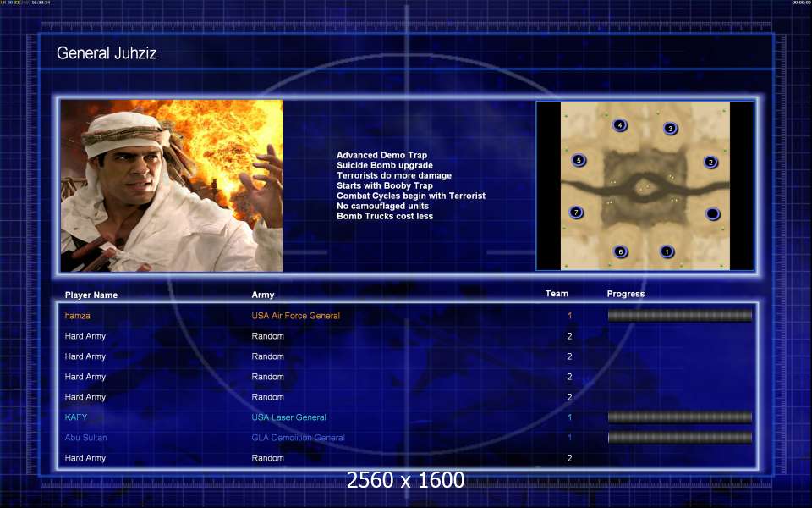Click KAFY's team number
812x508 pixels.
pyautogui.click(x=569, y=417)
